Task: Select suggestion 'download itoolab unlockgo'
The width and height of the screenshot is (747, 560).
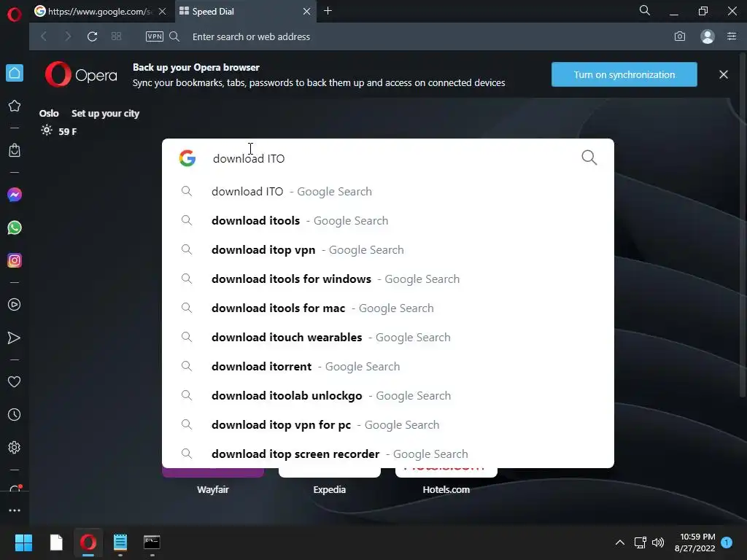Action: point(388,396)
